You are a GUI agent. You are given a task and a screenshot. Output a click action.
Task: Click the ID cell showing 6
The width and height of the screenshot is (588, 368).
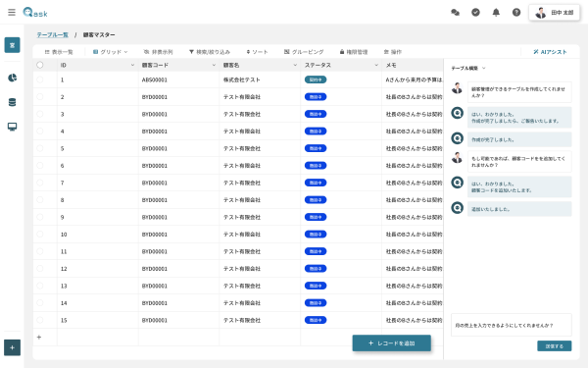[97, 166]
